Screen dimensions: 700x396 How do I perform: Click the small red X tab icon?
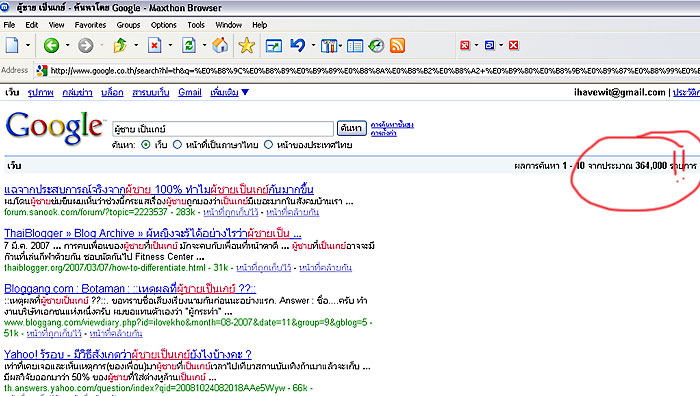(x=465, y=45)
